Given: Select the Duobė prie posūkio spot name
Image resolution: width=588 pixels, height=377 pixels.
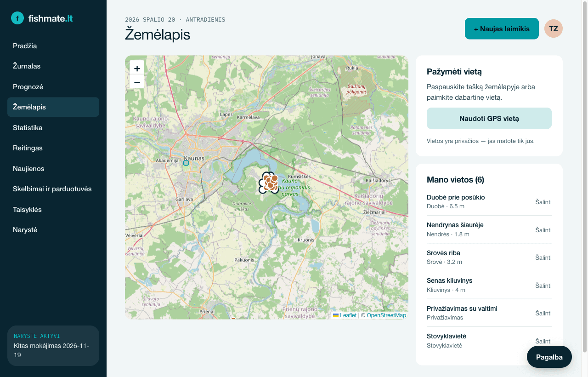Looking at the screenshot, I should point(456,197).
